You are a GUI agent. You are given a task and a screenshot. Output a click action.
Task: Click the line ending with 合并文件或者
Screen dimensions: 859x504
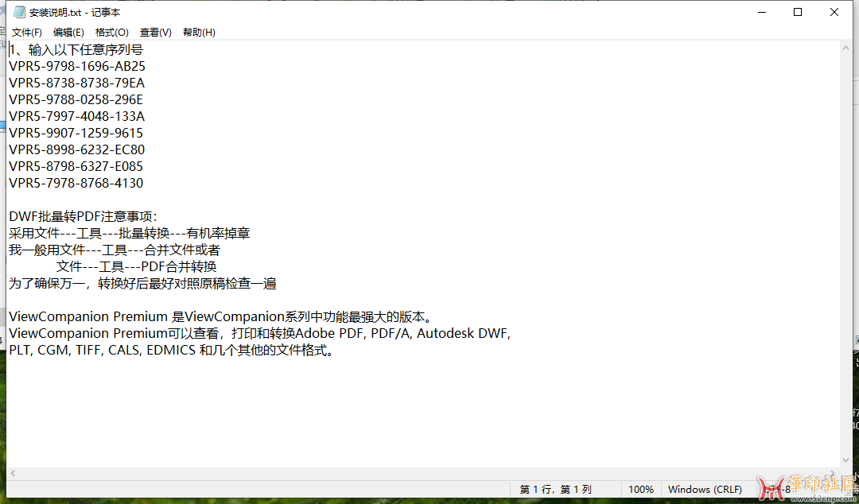115,250
